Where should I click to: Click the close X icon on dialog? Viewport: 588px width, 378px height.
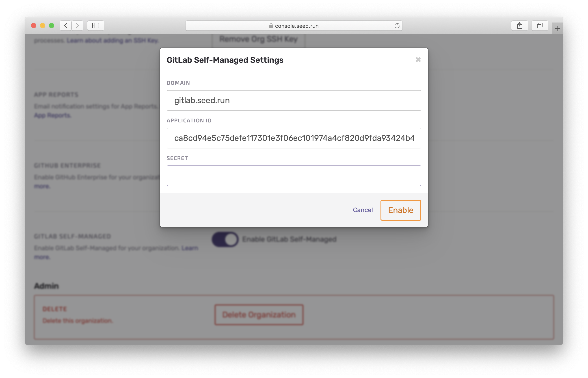tap(418, 60)
